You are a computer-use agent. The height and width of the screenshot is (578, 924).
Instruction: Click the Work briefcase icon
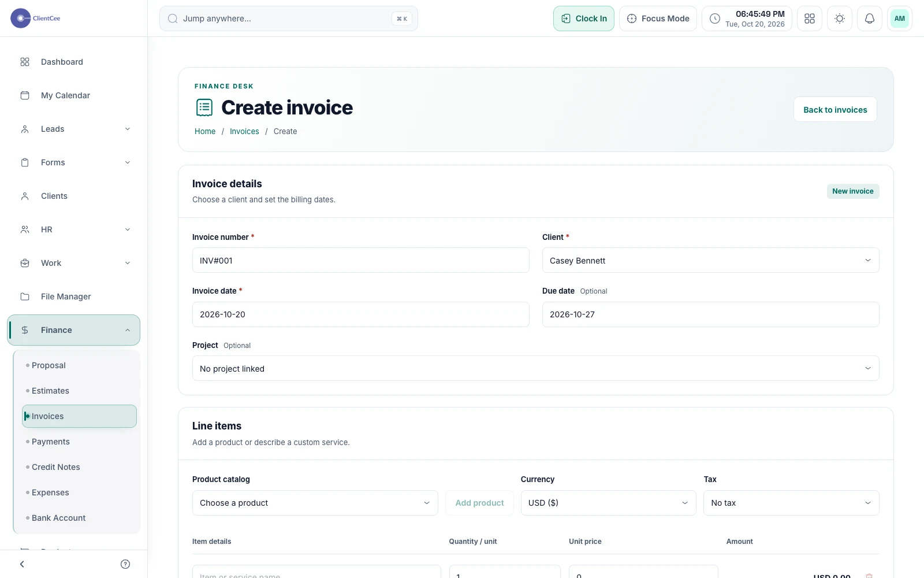tap(25, 263)
